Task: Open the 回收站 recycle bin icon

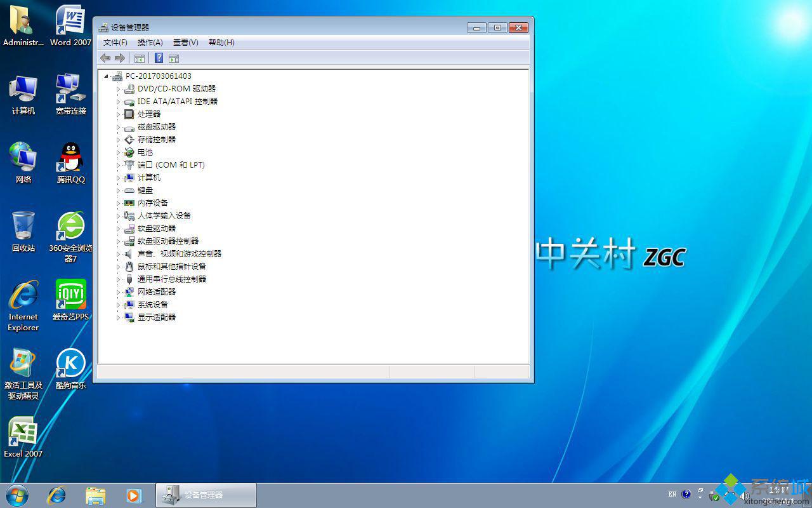Action: (23, 231)
